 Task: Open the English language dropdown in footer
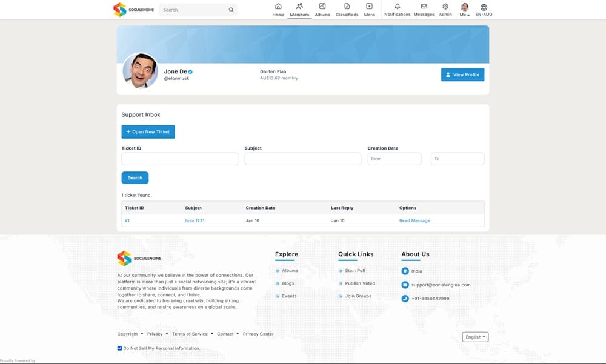pos(476,337)
